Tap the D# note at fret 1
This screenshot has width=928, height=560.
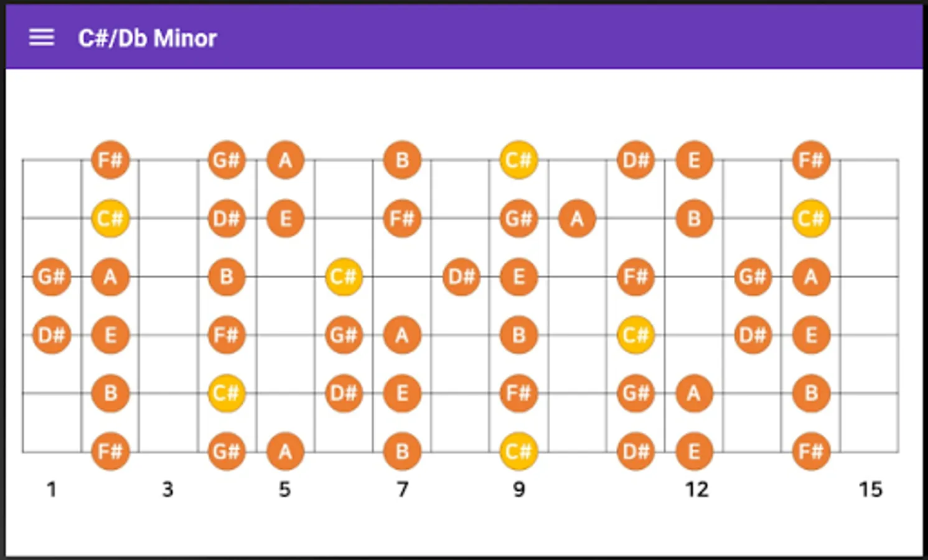coord(52,335)
